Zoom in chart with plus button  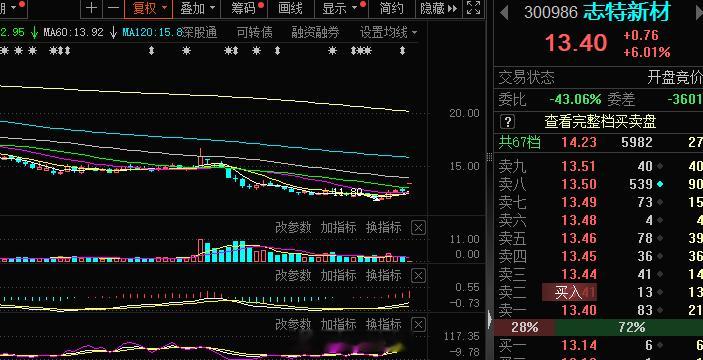pos(91,8)
